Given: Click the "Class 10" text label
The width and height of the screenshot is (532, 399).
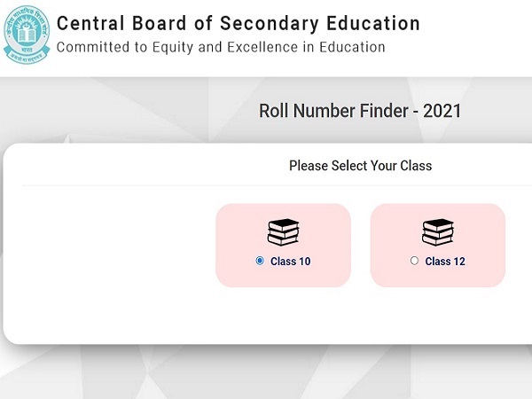Looking at the screenshot, I should click(x=290, y=262).
